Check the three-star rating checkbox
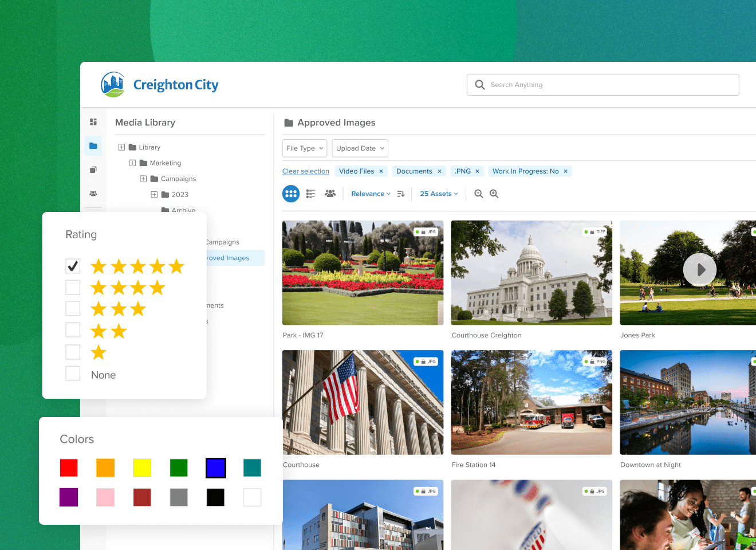The image size is (756, 550). point(73,309)
